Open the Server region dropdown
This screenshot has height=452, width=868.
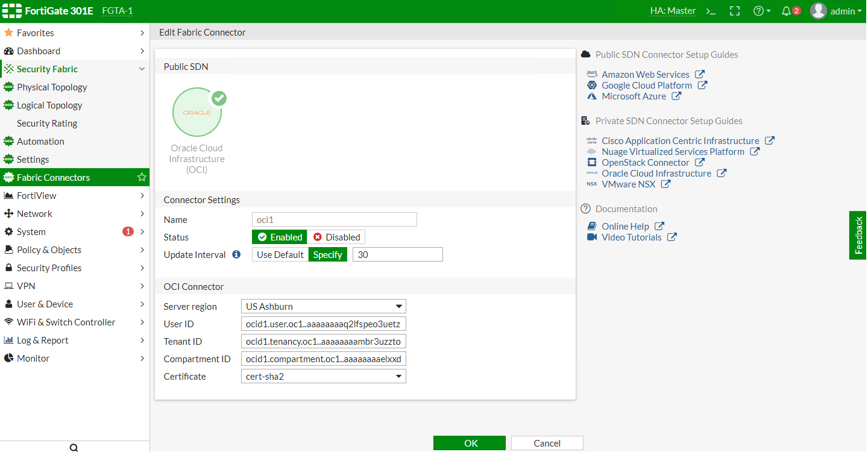[323, 306]
